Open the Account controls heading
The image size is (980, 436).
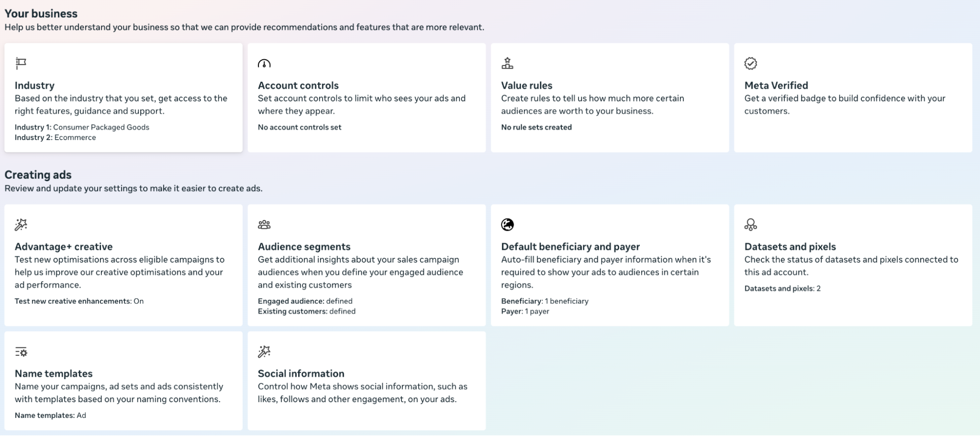298,85
